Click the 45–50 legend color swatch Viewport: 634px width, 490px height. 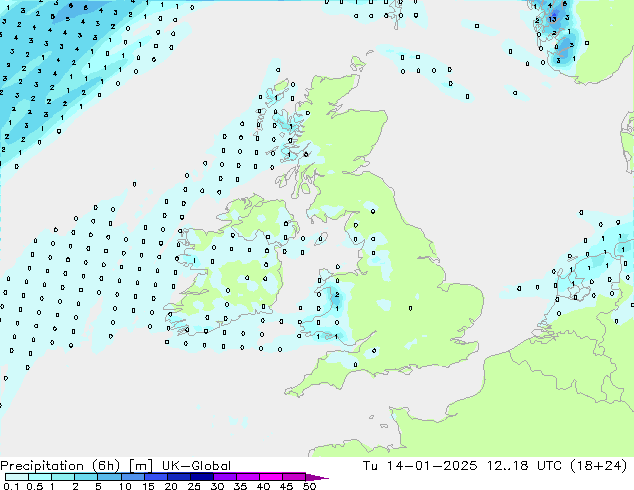(x=294, y=477)
